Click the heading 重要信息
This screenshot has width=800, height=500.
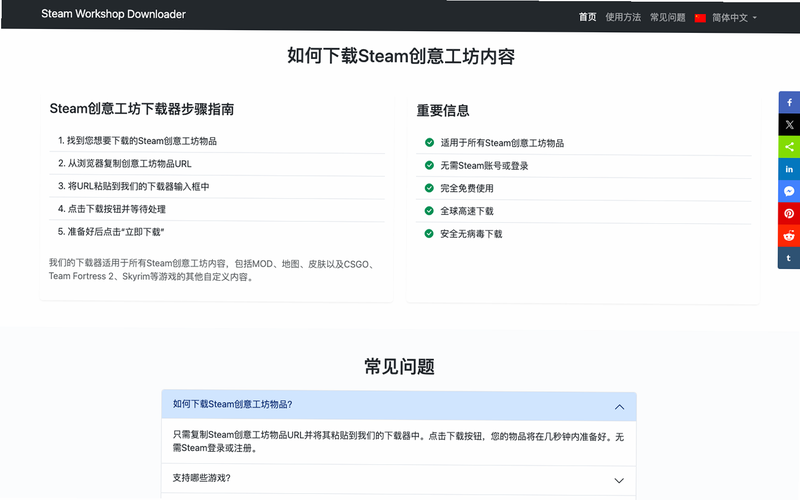(443, 111)
